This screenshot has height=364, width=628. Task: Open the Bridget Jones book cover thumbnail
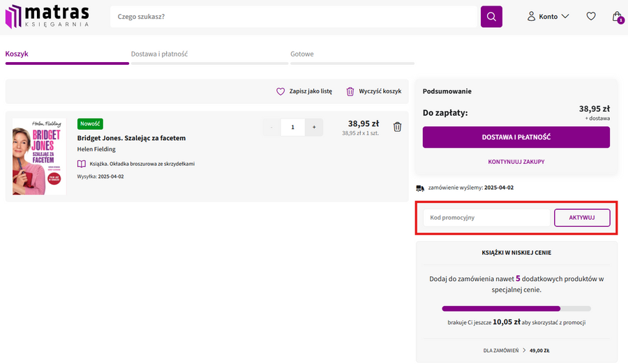39,156
